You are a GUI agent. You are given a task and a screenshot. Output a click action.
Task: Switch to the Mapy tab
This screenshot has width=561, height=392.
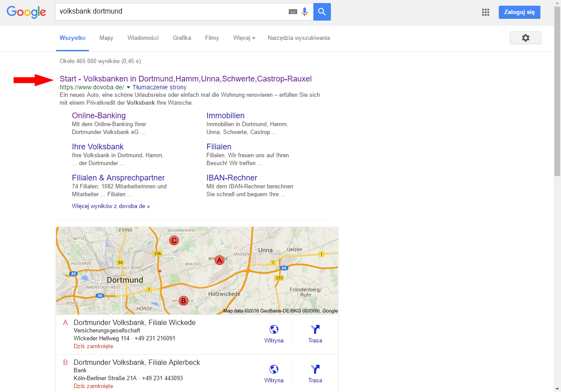[x=107, y=38]
